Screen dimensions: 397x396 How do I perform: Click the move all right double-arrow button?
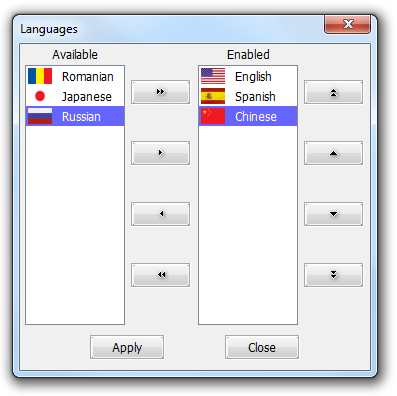160,92
